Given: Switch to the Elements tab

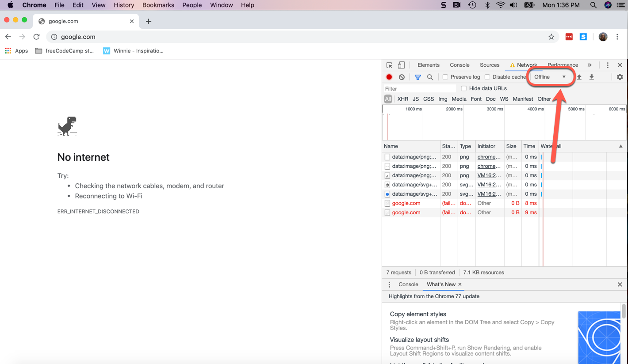Looking at the screenshot, I should (429, 65).
